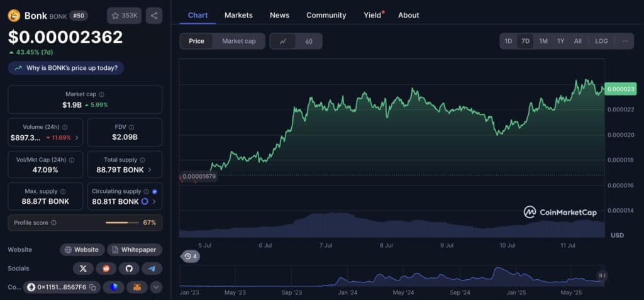Click the 88.87T BONK max supply value
The width and height of the screenshot is (644, 300).
click(45, 201)
